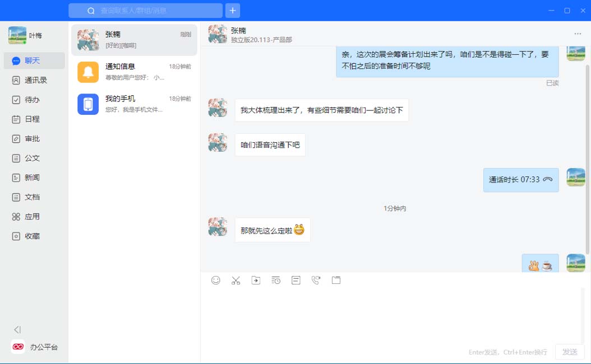Select the 通知信息 notification conversation

tap(134, 72)
